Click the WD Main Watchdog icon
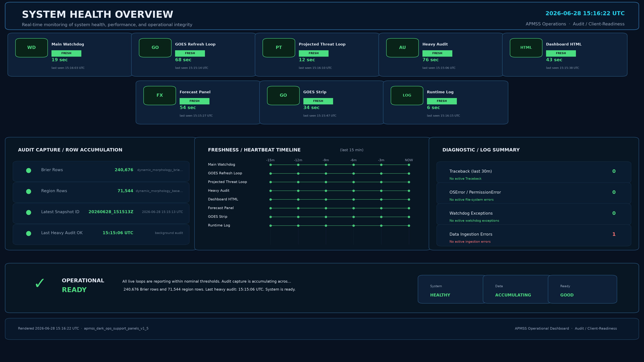 pyautogui.click(x=32, y=48)
